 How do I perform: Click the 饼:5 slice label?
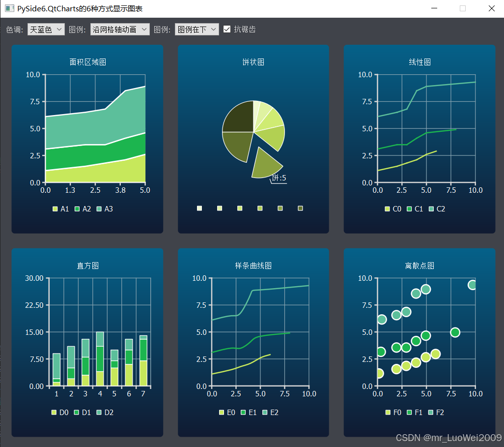tap(279, 178)
